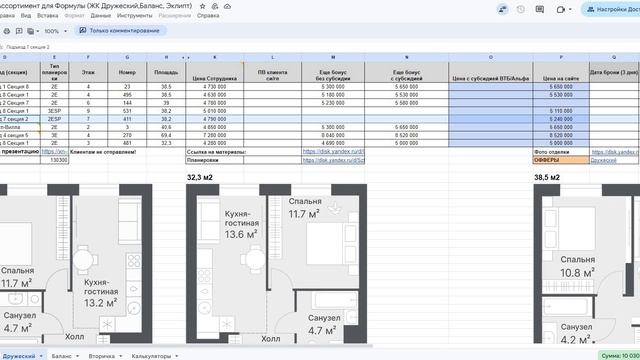Image resolution: width=640 pixels, height=360 pixels.
Task: Expand the meeting options arrow beside the camera
Action: click(570, 9)
